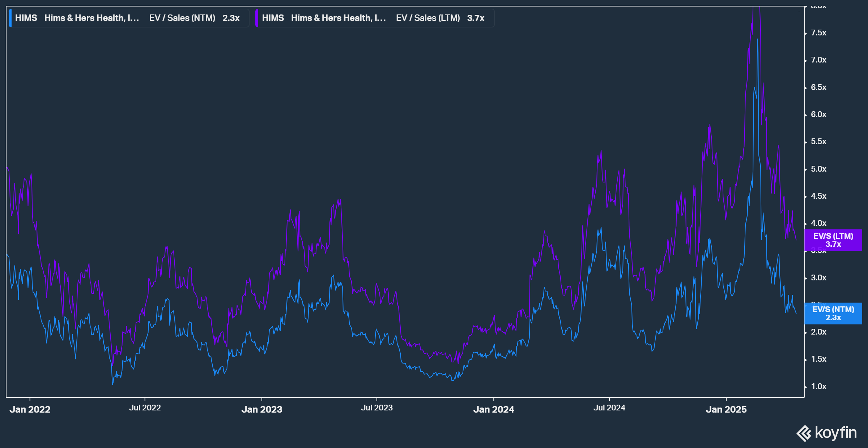Screen dimensions: 868x448
Task: Click the blue EV/S (NTM) 2.3x price tag
Action: click(x=833, y=314)
